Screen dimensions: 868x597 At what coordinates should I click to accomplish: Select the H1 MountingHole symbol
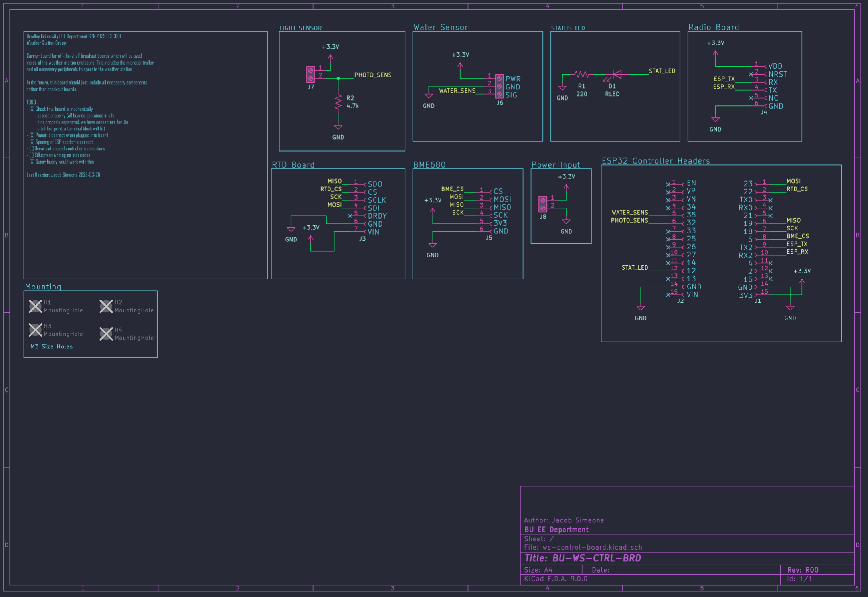point(35,306)
